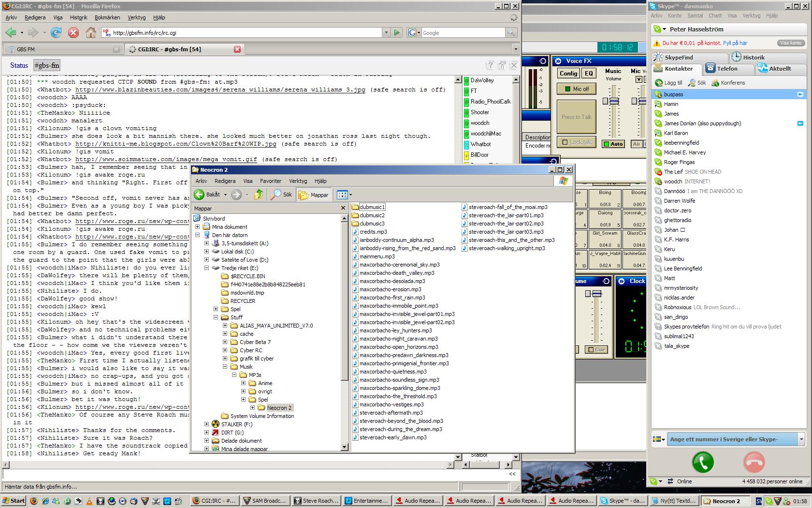Select the #gbs-fm channel tab
The width and height of the screenshot is (812, 508).
click(x=47, y=65)
